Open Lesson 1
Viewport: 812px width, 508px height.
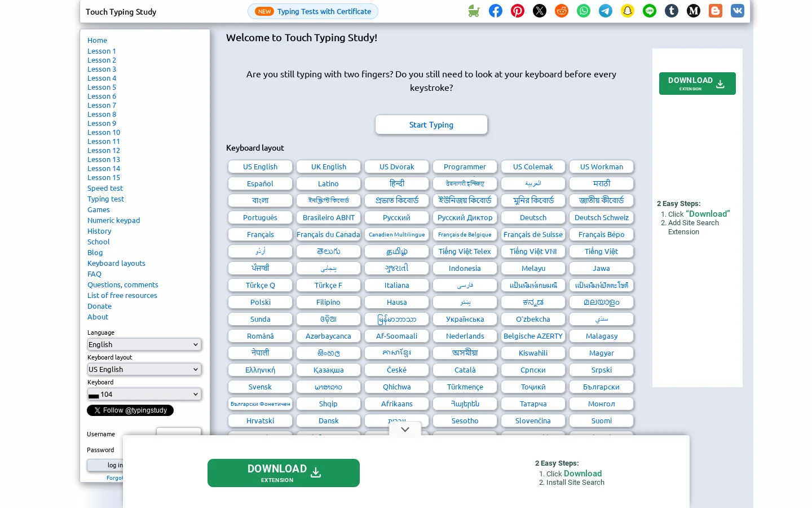[x=101, y=51]
